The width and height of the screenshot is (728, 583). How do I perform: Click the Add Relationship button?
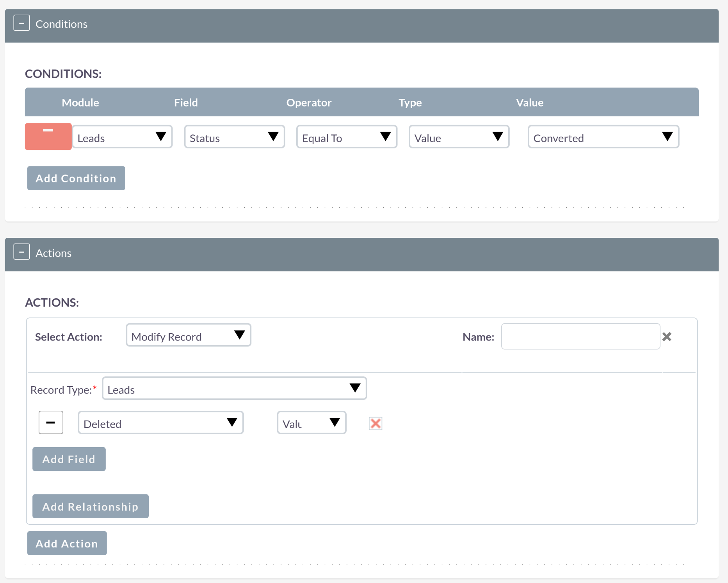click(90, 506)
